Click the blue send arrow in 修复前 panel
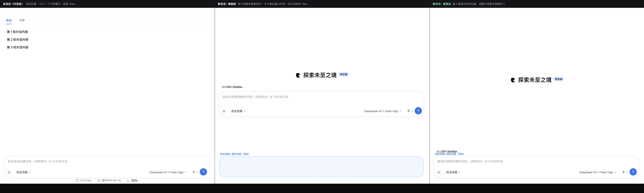Image resolution: width=644 pixels, height=193 pixels. tap(418, 111)
